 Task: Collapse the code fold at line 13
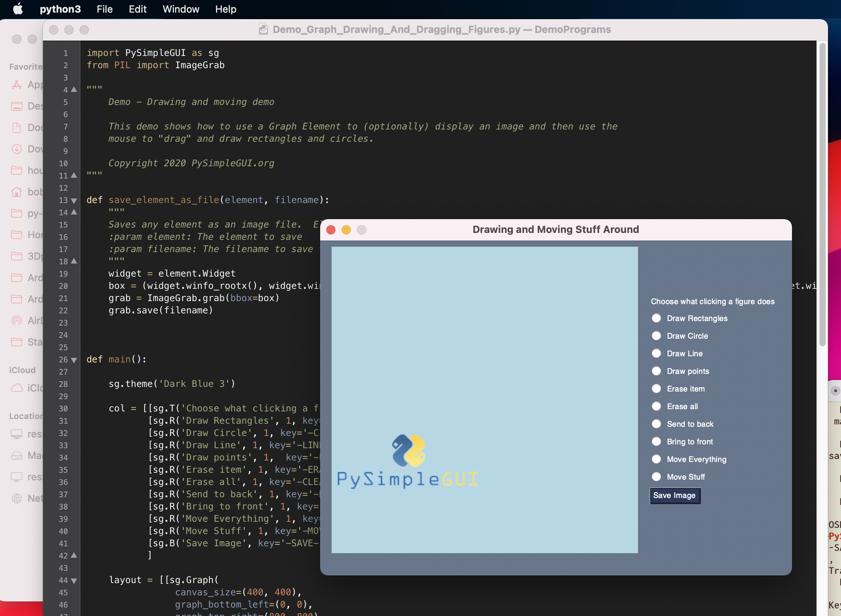pyautogui.click(x=74, y=201)
